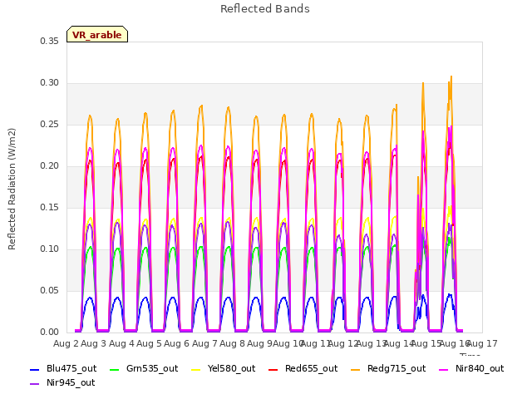Click the Aug 7 x-axis label

204,343
